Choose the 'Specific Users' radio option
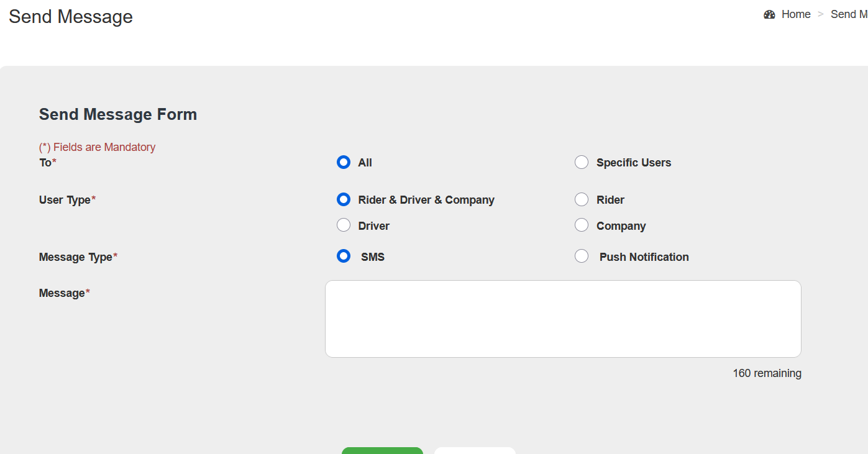Image resolution: width=868 pixels, height=454 pixels. click(582, 162)
